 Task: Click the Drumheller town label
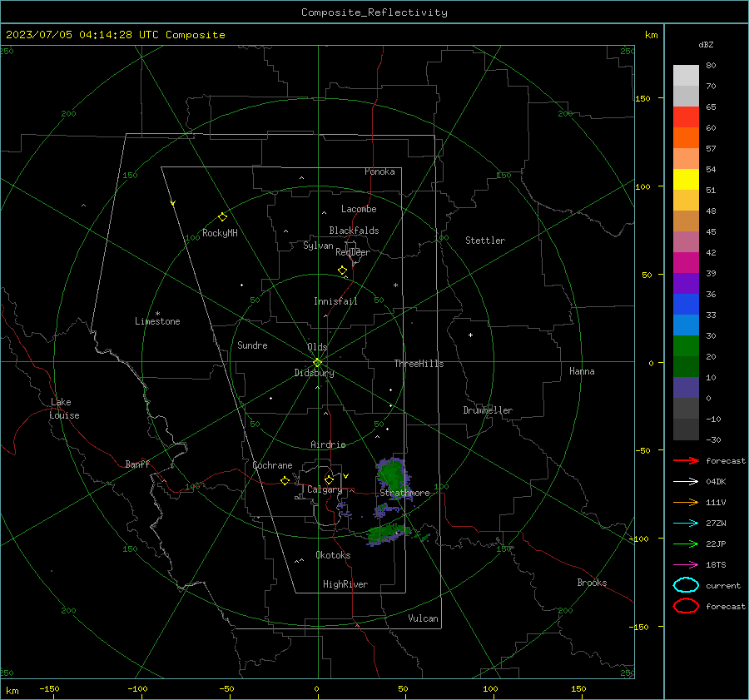(x=487, y=410)
